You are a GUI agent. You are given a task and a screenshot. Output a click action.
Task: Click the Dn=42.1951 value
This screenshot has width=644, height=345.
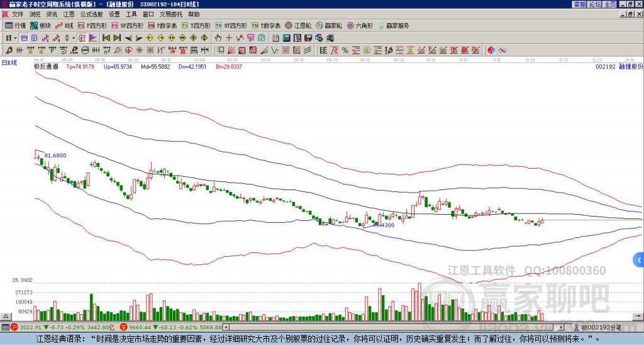coord(192,66)
